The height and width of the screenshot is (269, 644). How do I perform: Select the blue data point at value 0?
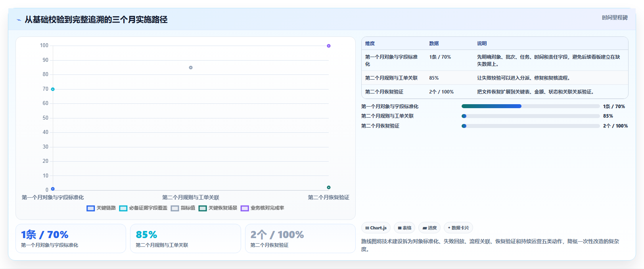pos(53,189)
